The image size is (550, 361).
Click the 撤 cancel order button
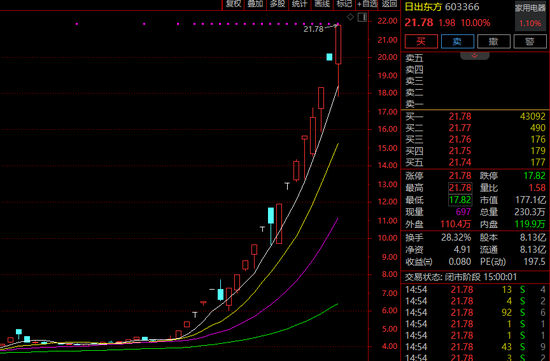(494, 41)
